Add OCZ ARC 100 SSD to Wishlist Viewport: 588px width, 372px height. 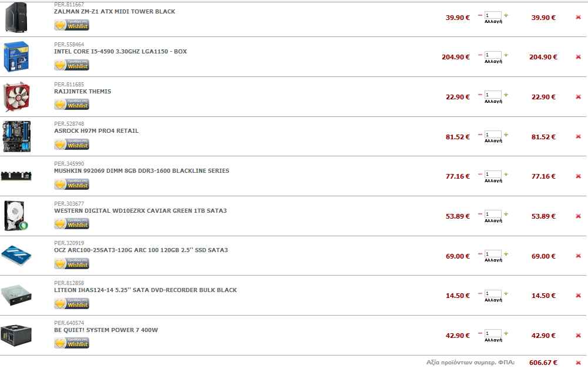point(72,264)
